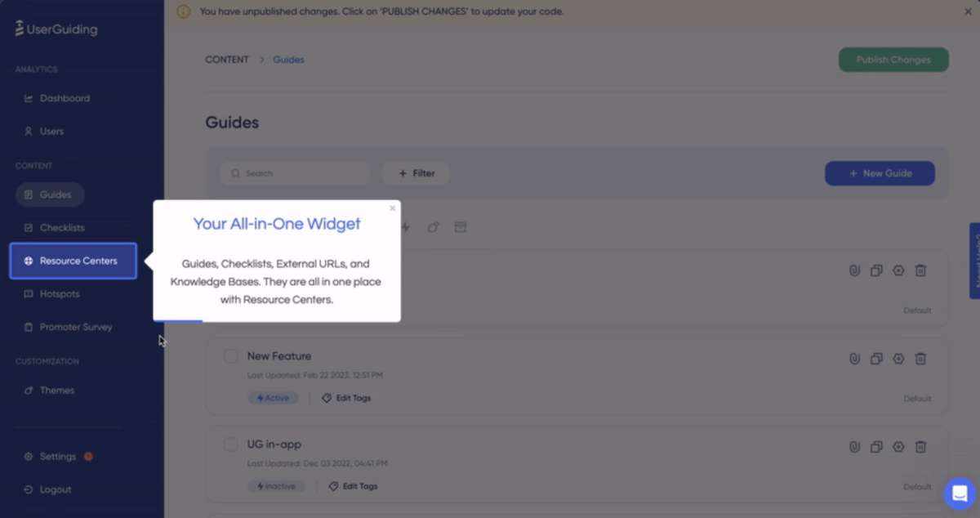This screenshot has width=980, height=518.
Task: Tick the New Feature checkbox
Action: (231, 356)
